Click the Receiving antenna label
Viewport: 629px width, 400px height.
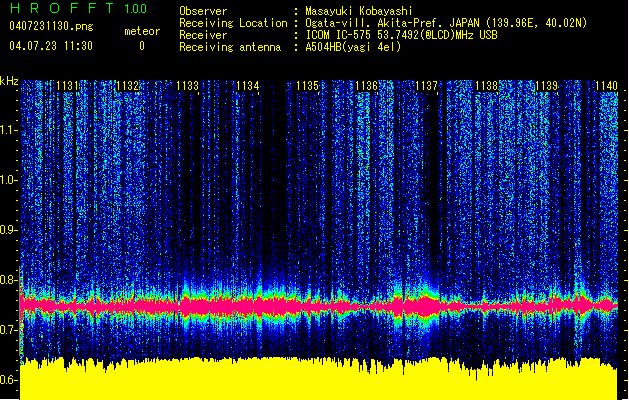[230, 47]
